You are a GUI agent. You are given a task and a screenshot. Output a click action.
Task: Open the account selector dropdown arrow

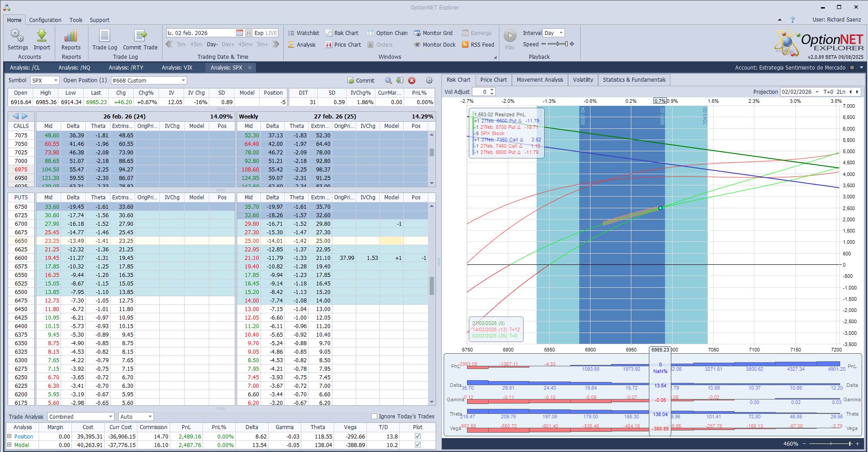[x=861, y=67]
